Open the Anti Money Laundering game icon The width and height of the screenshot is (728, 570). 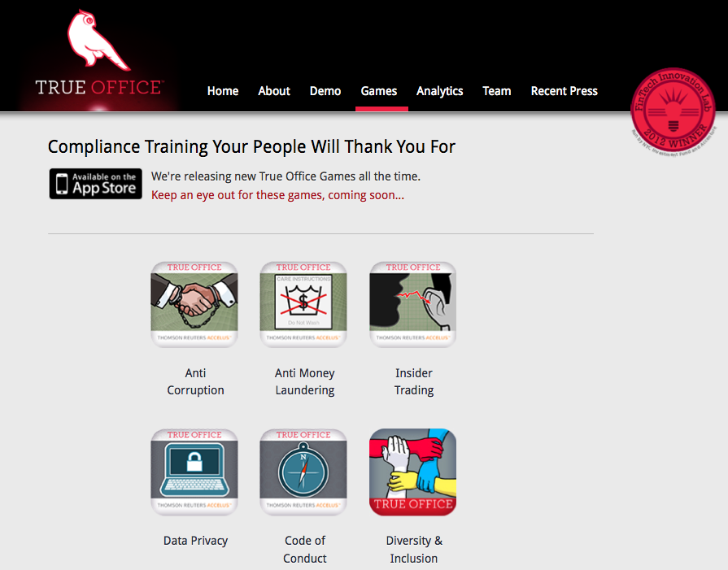coord(303,304)
